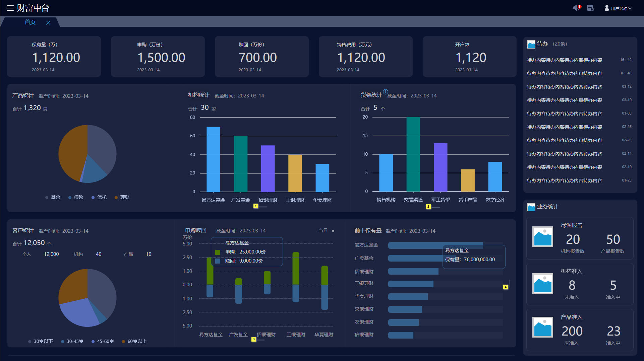
Task: Click the 业务统计 panel header image icon
Action: pos(531,207)
